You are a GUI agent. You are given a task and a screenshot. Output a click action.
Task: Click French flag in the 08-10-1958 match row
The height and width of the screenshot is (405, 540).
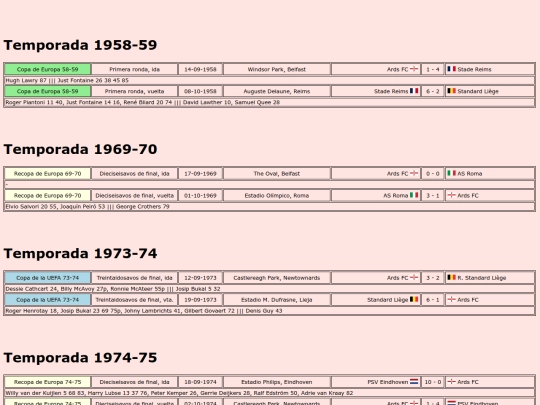(414, 91)
